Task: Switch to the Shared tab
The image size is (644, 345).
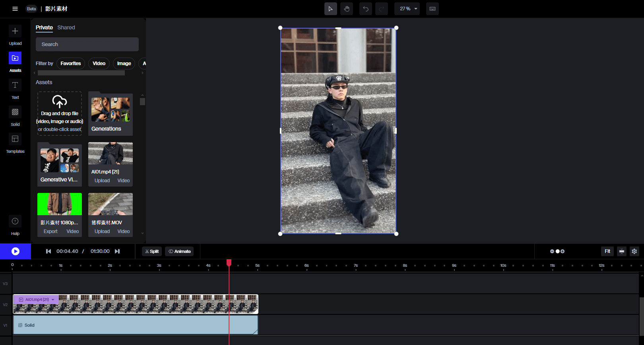Action: 66,27
